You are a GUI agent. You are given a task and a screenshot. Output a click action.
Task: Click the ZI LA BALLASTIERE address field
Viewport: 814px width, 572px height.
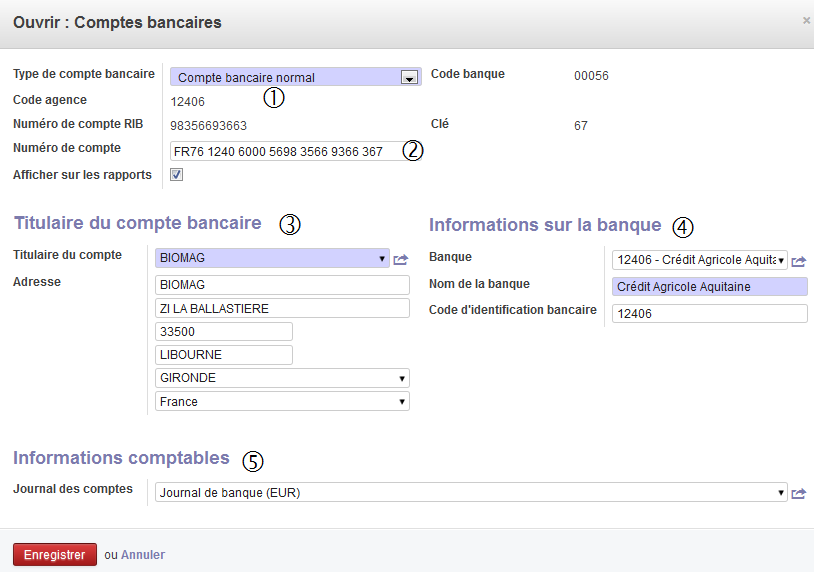pyautogui.click(x=282, y=308)
